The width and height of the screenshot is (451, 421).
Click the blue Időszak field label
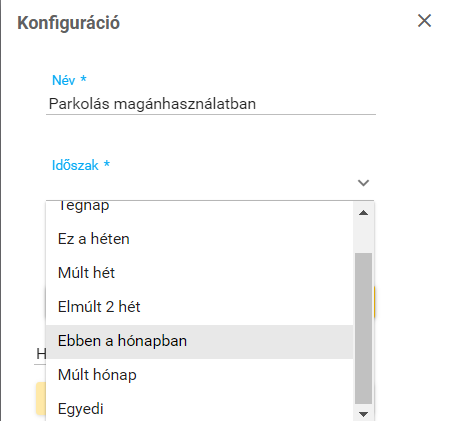(81, 165)
